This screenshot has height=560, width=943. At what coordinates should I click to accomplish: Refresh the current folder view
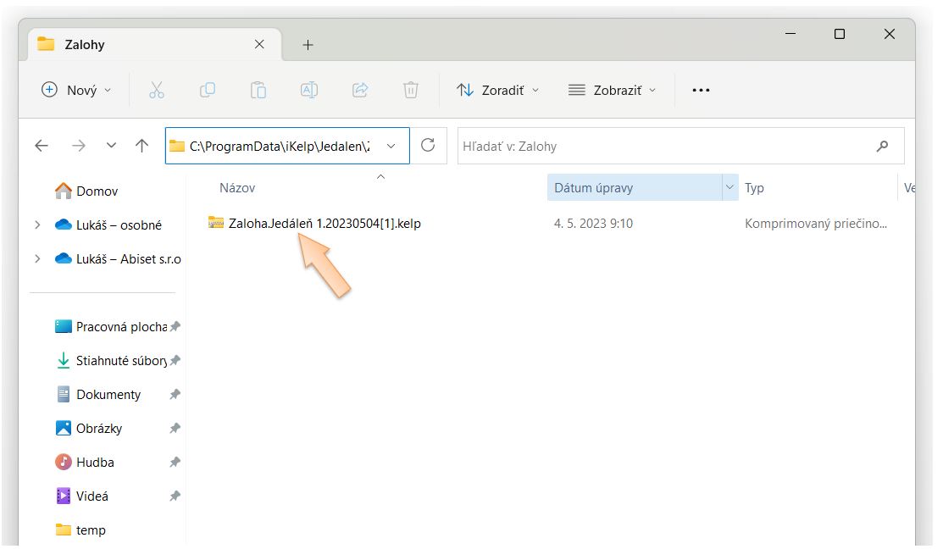click(428, 146)
